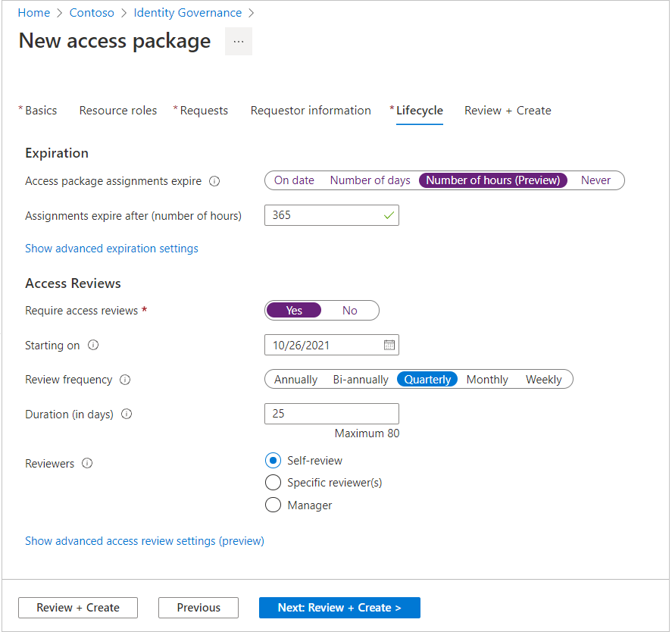The height and width of the screenshot is (632, 672).
Task: Set expiration option to Never
Action: [595, 180]
